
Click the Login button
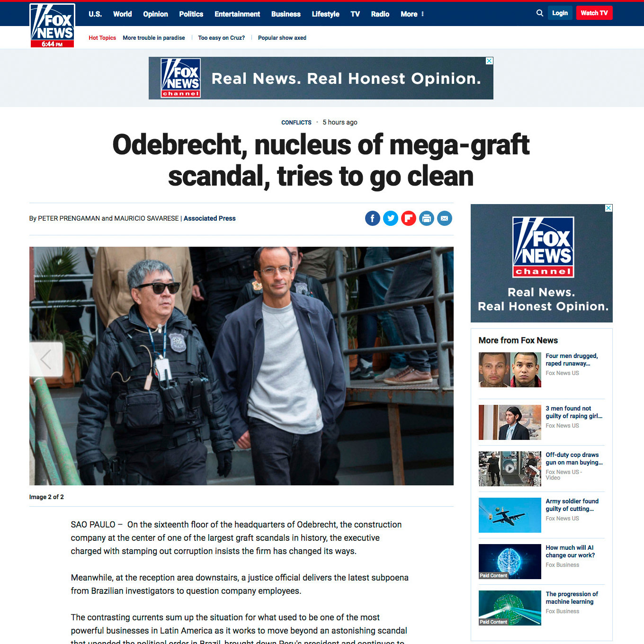pos(560,13)
